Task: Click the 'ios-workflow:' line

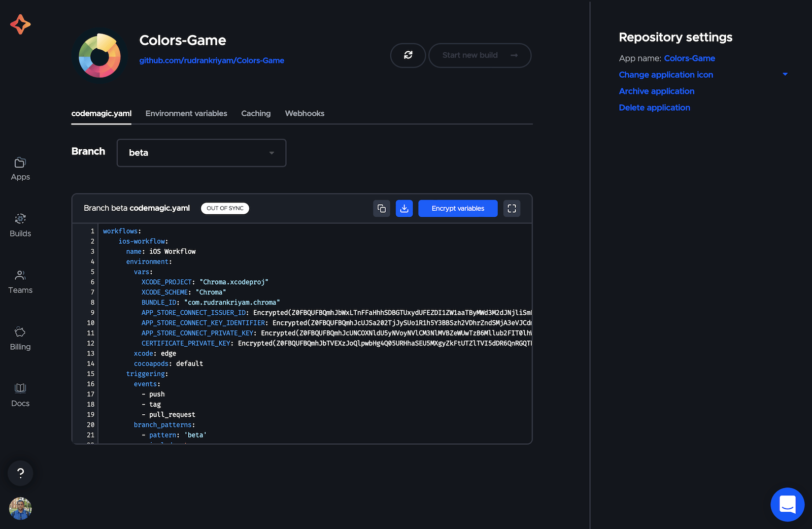Action: (143, 241)
